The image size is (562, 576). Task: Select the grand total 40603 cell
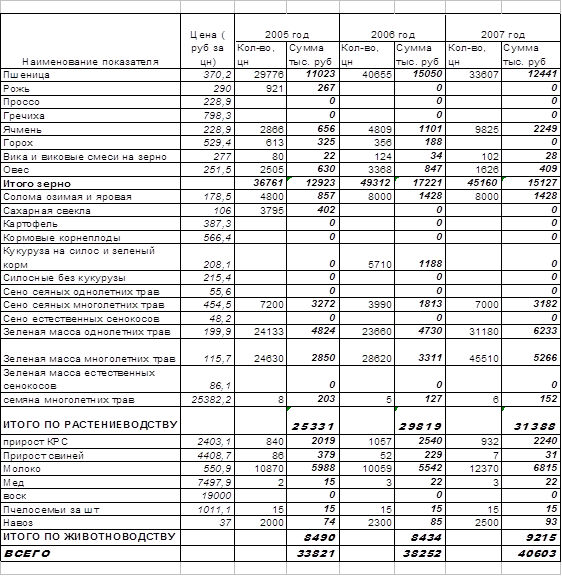pyautogui.click(x=531, y=553)
